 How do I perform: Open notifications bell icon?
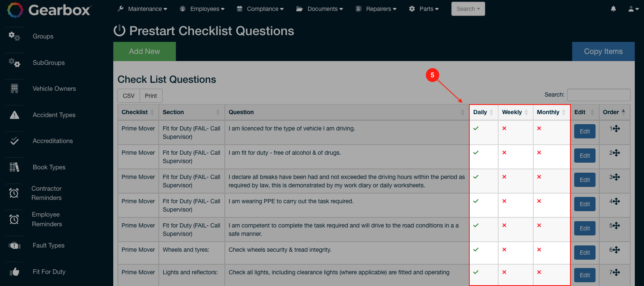click(613, 9)
